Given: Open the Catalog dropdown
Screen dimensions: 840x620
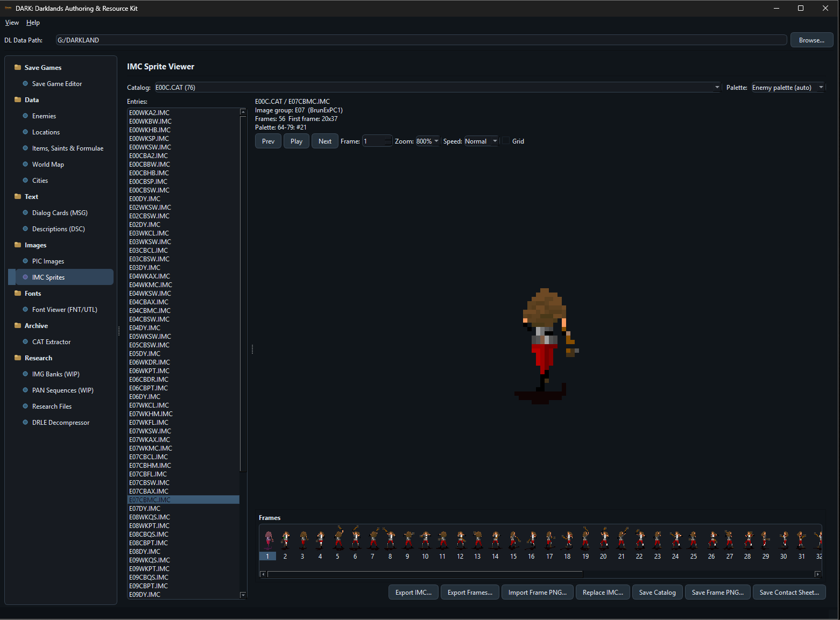Looking at the screenshot, I should click(x=437, y=88).
